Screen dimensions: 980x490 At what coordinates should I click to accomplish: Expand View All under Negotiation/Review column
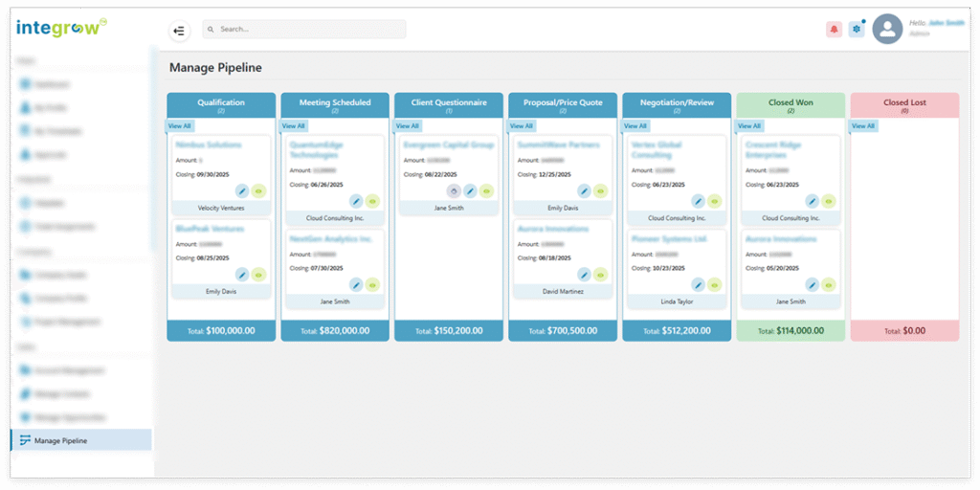635,126
